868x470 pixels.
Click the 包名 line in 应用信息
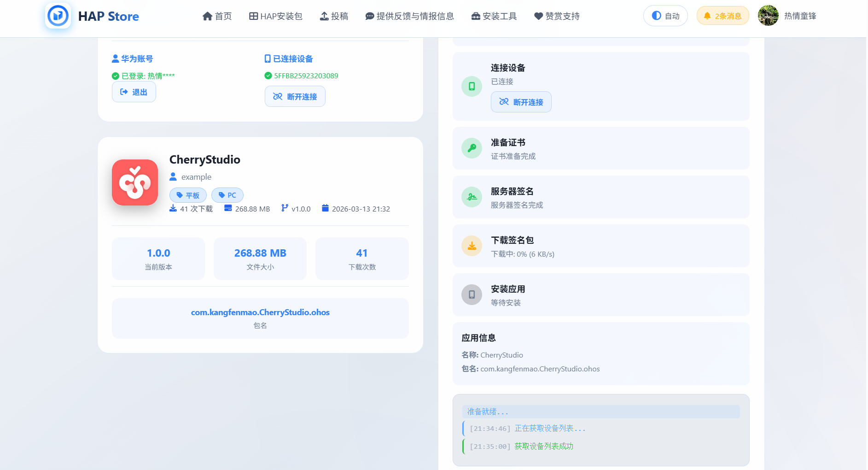tap(530, 369)
